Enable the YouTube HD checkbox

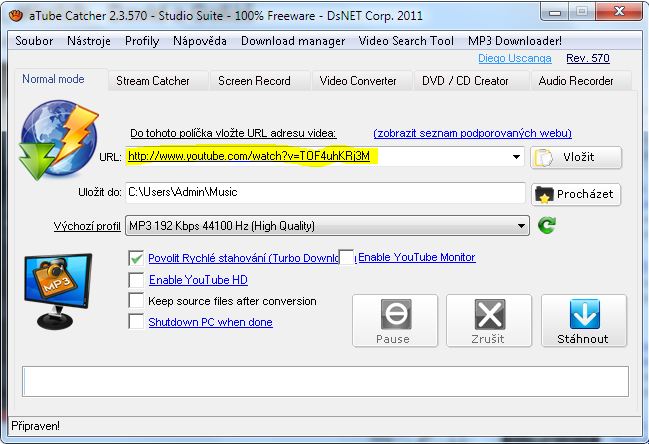tap(137, 280)
